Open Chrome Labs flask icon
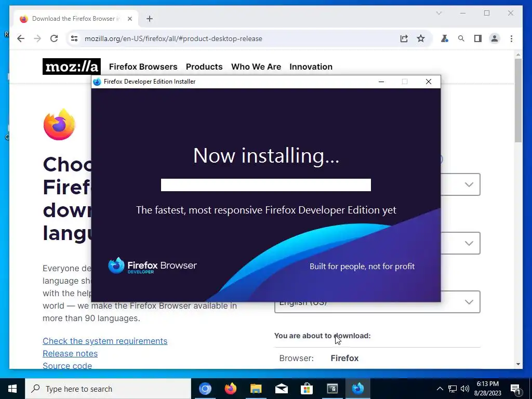 [445, 38]
